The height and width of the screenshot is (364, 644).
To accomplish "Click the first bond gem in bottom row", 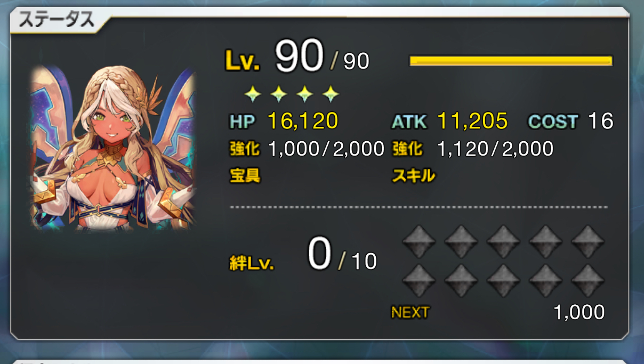I will tap(419, 281).
